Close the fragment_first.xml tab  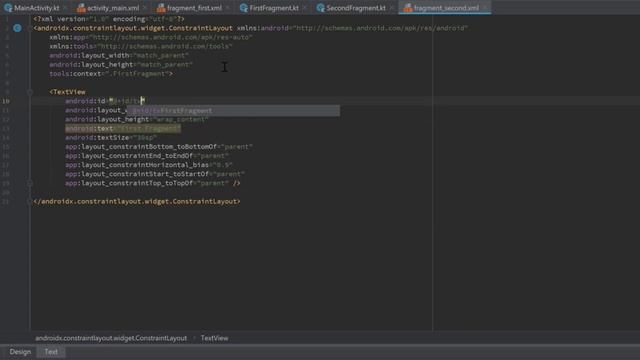227,8
